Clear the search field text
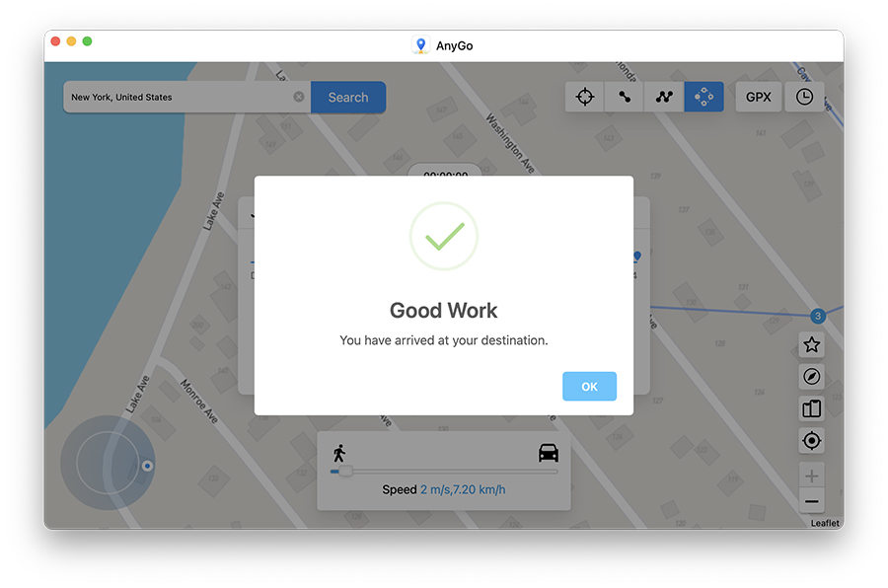This screenshot has width=888, height=588. coord(299,98)
